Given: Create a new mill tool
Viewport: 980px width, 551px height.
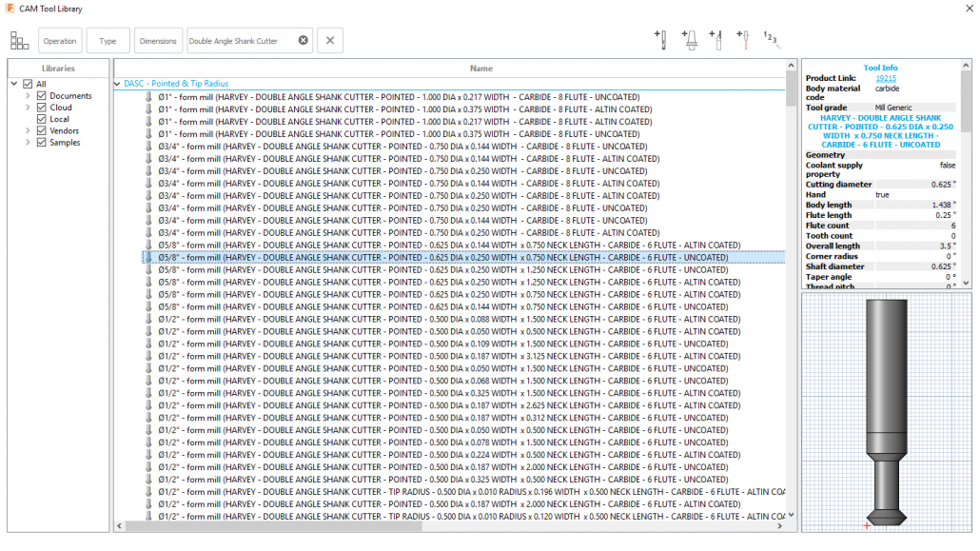Looking at the screenshot, I should tap(661, 40).
